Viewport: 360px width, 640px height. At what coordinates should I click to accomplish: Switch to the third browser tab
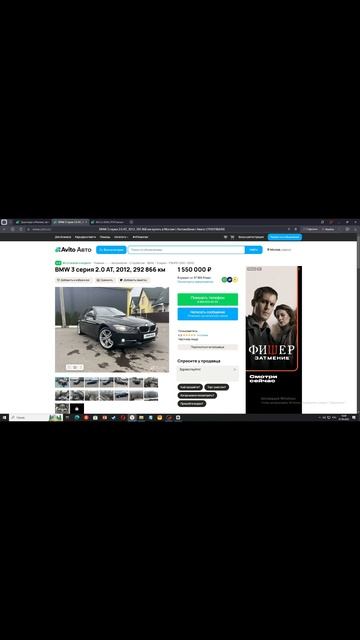pos(108,222)
